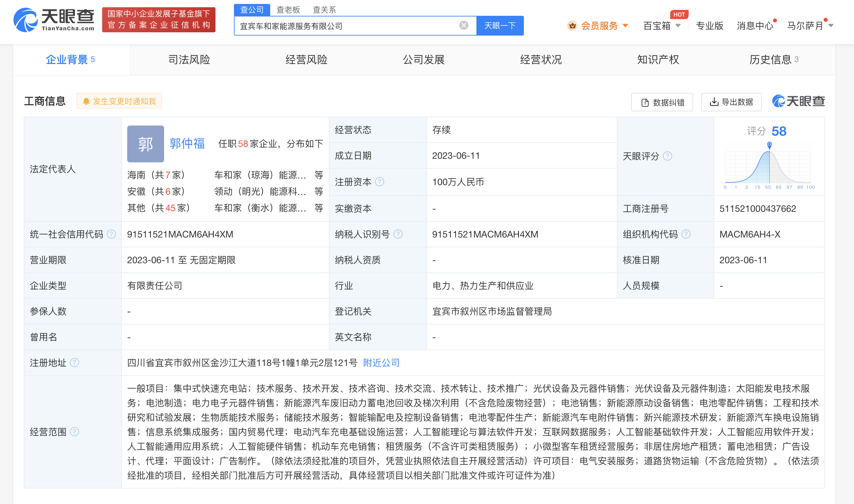Click 车和家（琼海）能源 company entry

(260, 175)
